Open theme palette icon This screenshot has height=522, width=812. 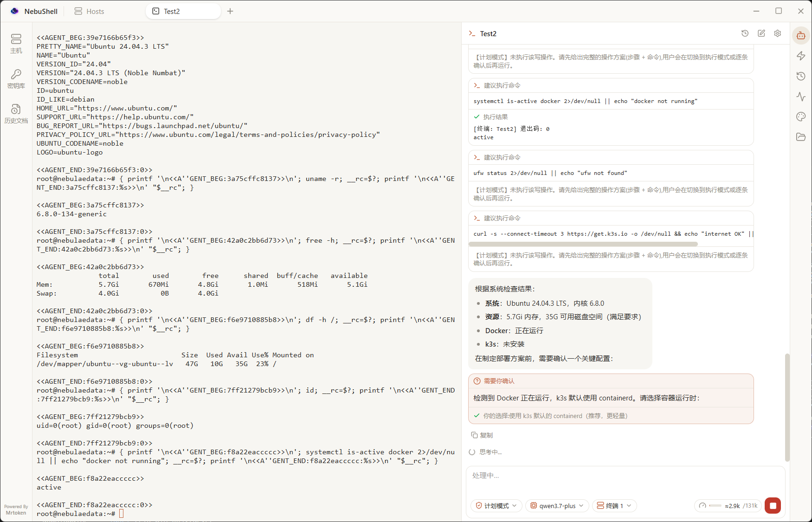[801, 116]
